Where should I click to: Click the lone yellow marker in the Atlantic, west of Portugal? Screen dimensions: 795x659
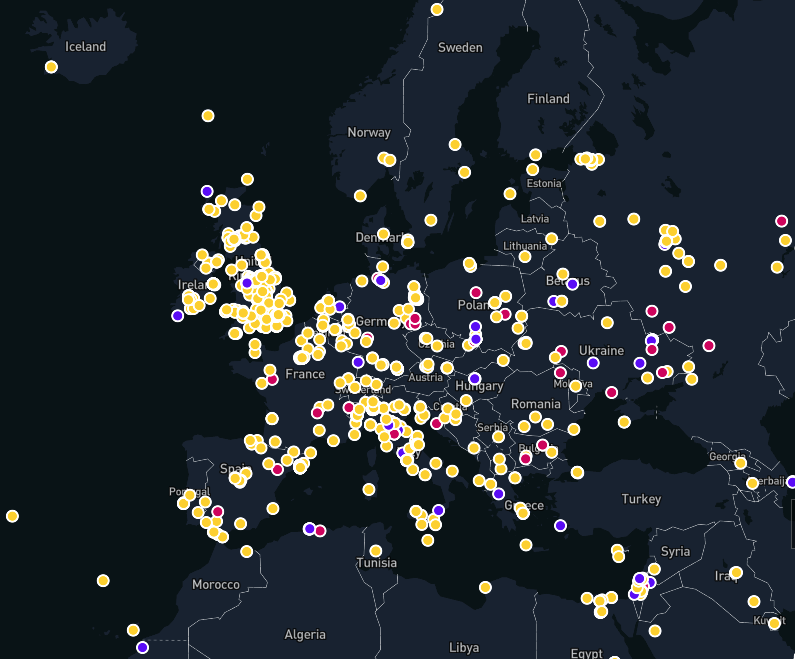(x=12, y=516)
